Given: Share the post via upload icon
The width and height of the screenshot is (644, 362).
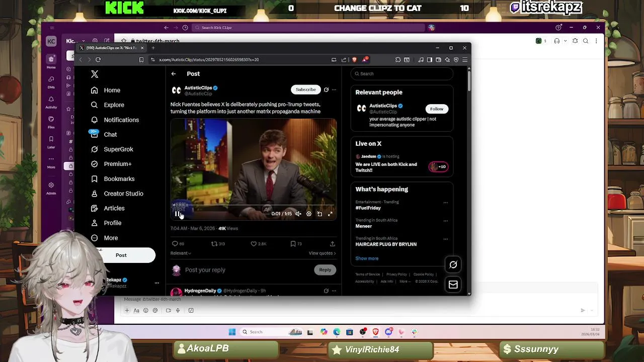Looking at the screenshot, I should (x=332, y=244).
